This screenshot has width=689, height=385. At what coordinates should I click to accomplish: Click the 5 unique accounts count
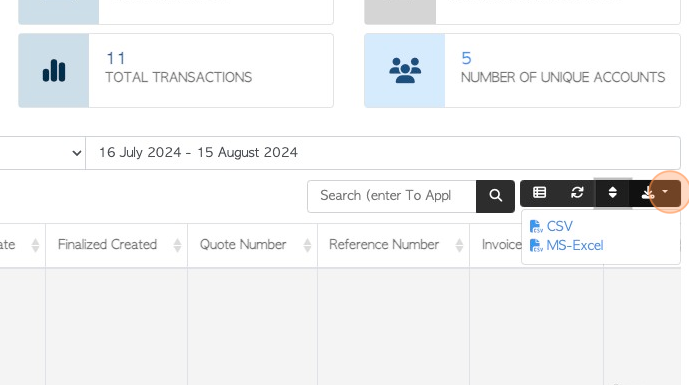tap(466, 58)
